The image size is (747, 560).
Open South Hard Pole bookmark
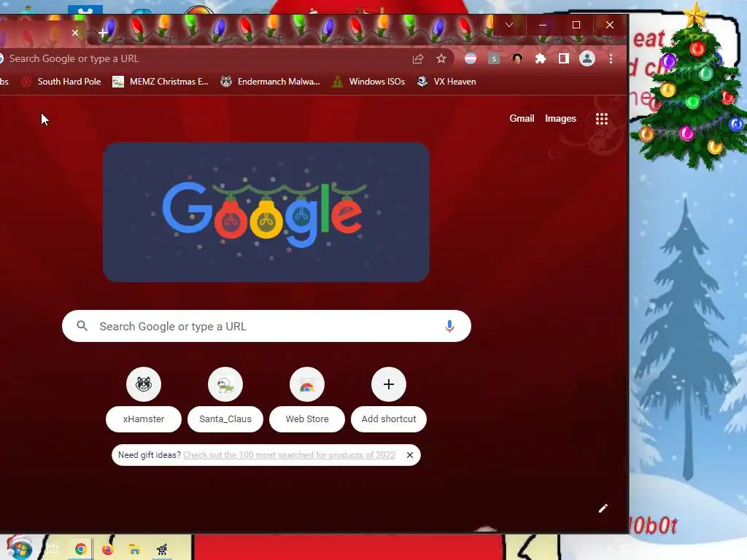[61, 82]
